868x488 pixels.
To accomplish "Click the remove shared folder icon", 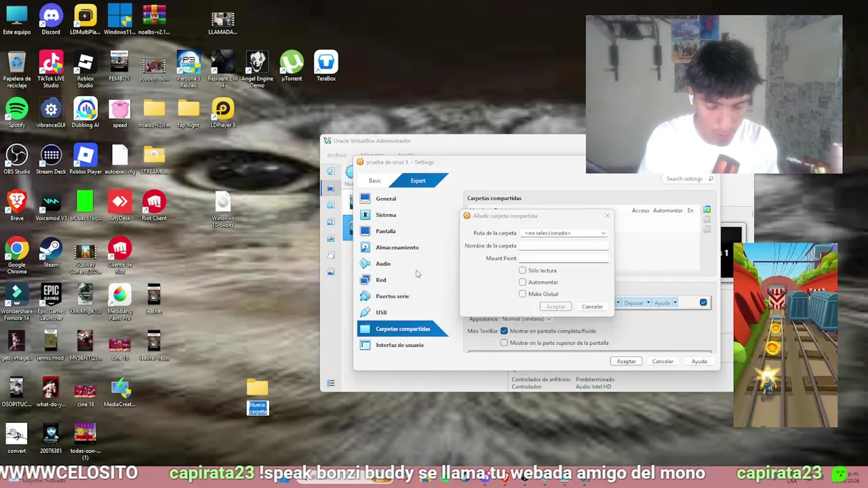I will (707, 230).
